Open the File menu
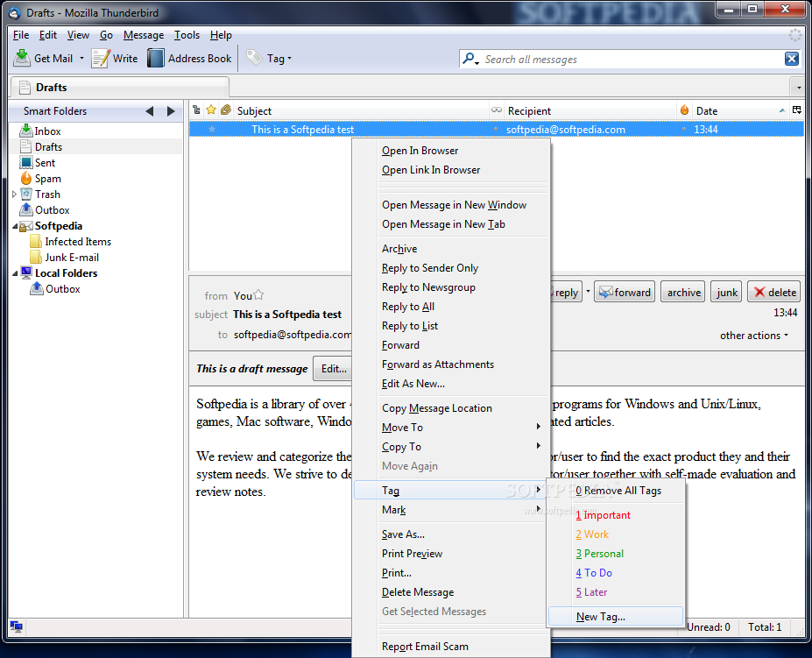 [x=21, y=35]
